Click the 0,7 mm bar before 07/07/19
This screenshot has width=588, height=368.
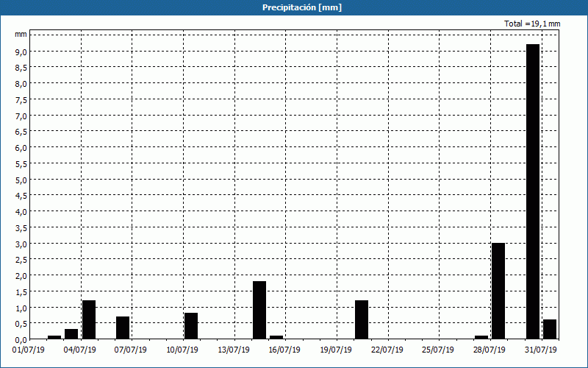[123, 328]
